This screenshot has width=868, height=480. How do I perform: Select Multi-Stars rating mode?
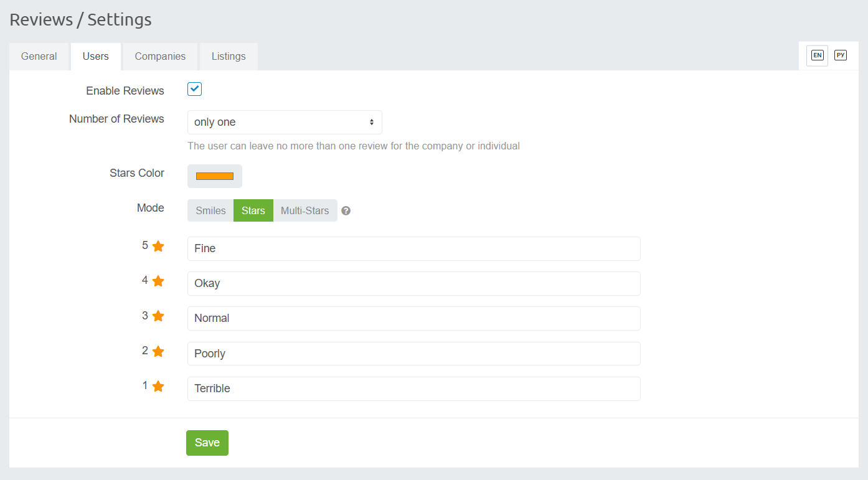pos(304,210)
